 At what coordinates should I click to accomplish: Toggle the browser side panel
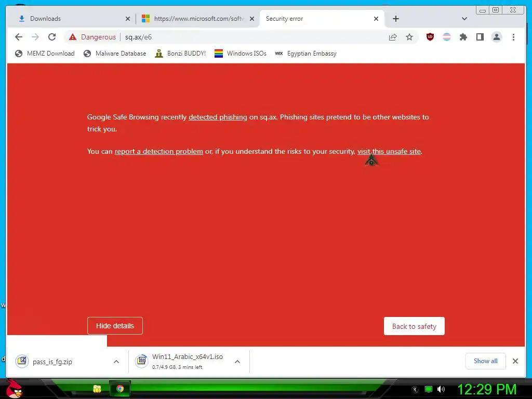click(x=480, y=37)
